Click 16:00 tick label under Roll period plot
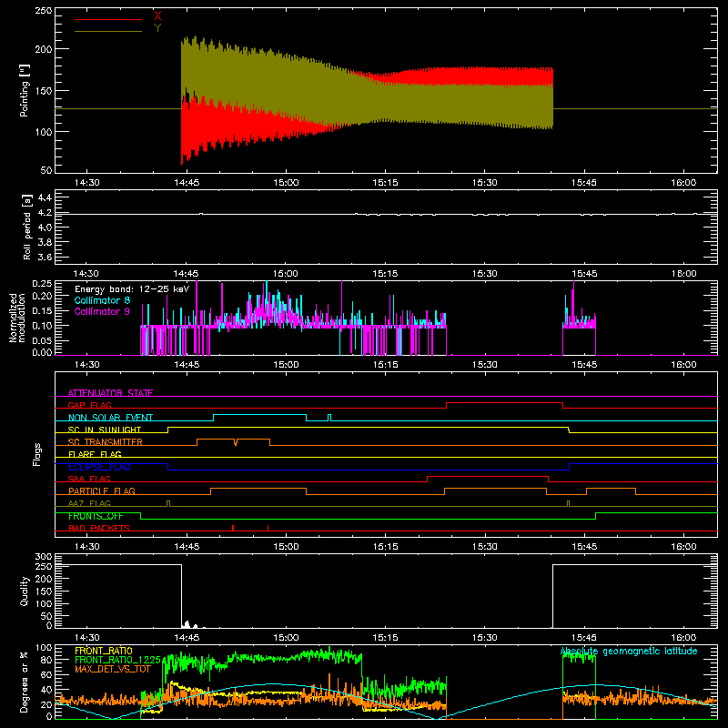The width and height of the screenshot is (728, 728). 683,274
